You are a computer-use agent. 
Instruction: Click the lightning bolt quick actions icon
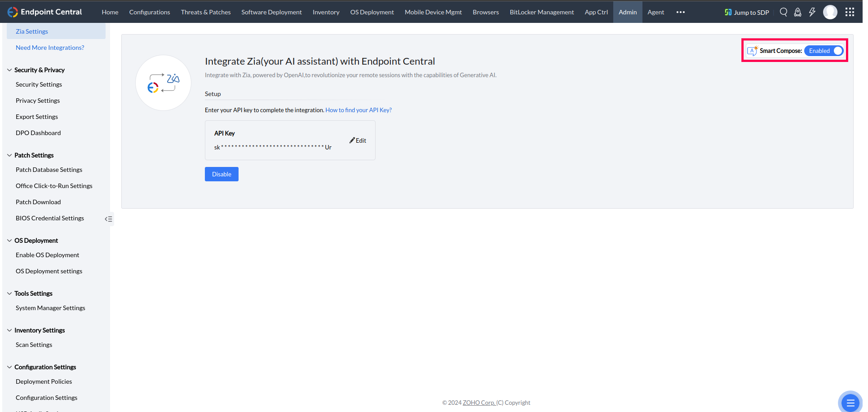click(x=812, y=12)
